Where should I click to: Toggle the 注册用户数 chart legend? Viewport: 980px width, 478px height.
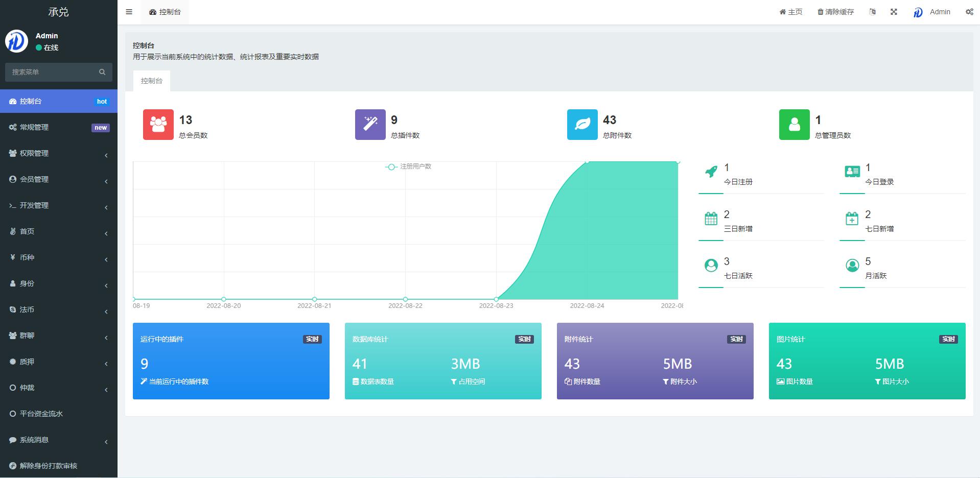408,166
